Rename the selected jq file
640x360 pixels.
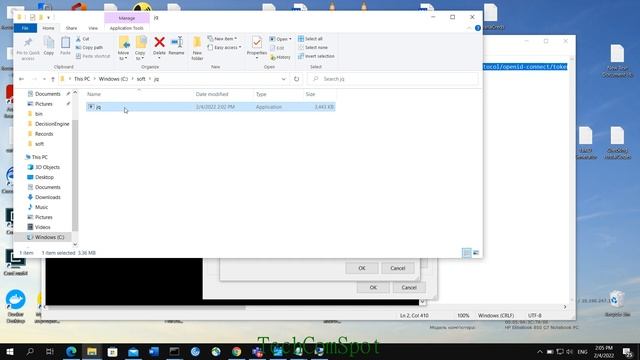[176, 45]
